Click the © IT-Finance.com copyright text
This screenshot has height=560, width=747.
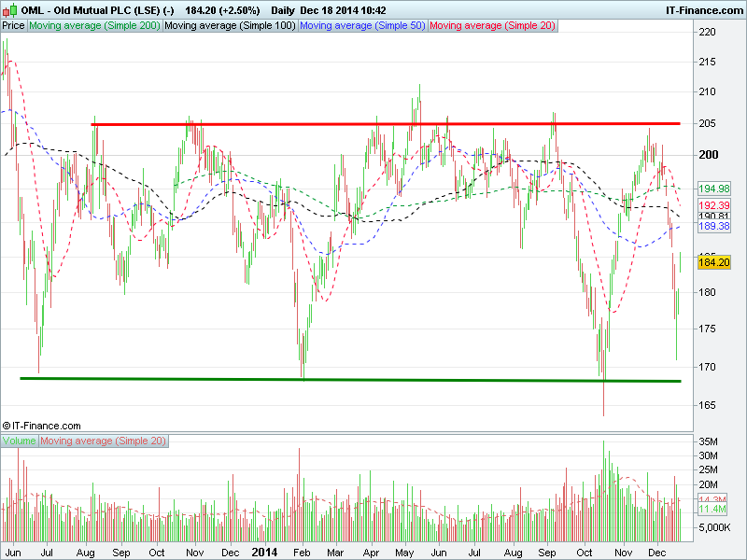pyautogui.click(x=42, y=425)
